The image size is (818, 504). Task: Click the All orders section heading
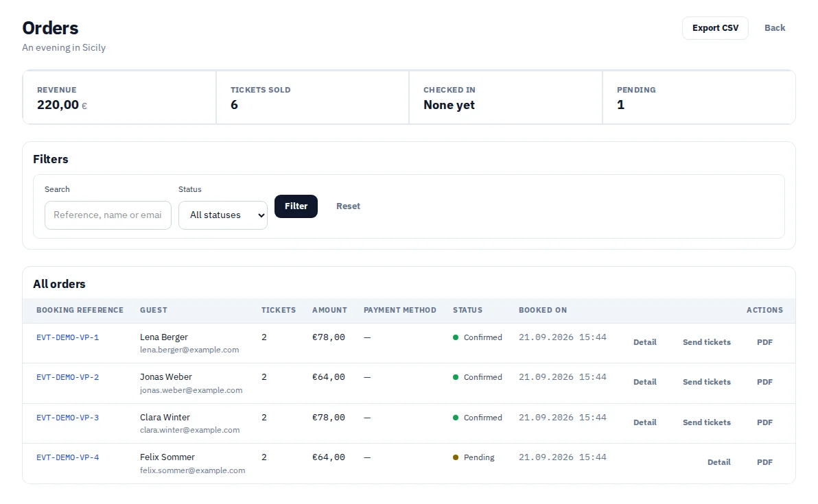(59, 284)
